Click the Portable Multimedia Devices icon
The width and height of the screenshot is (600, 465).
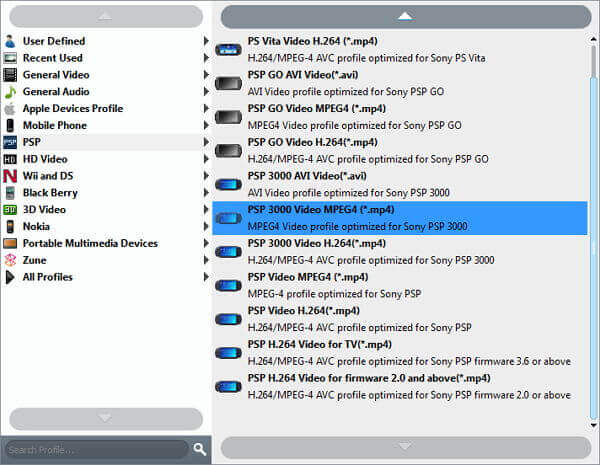point(10,243)
